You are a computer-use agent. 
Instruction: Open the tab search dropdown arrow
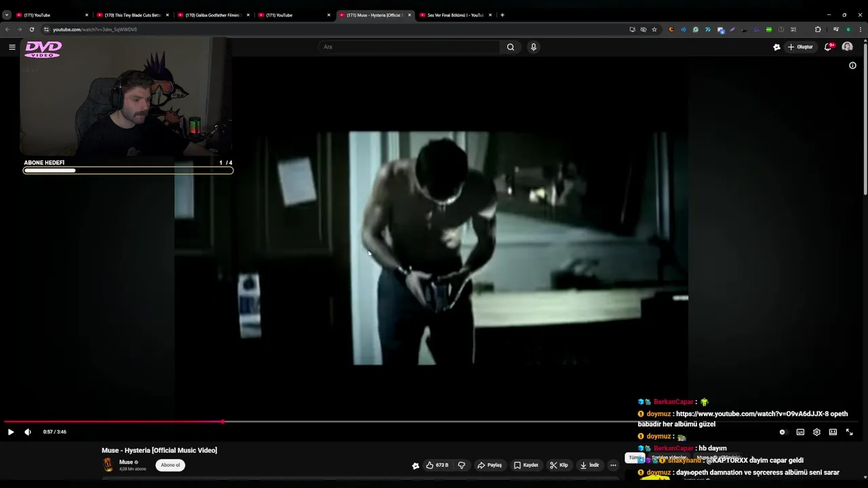point(6,15)
